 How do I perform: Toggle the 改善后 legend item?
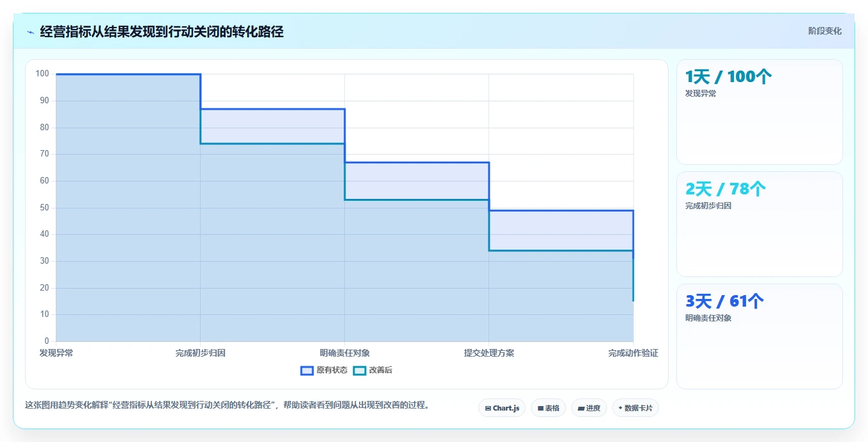pos(373,370)
